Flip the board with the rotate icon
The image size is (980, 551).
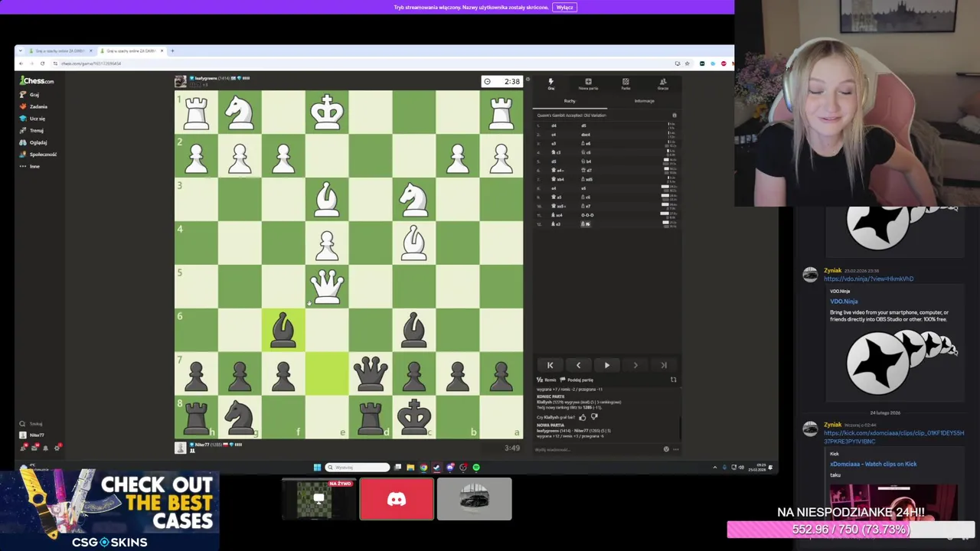(674, 380)
